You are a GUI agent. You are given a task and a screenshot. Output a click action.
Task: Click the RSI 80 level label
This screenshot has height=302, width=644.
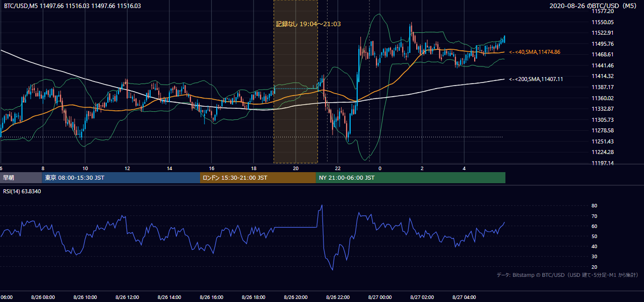(594, 206)
